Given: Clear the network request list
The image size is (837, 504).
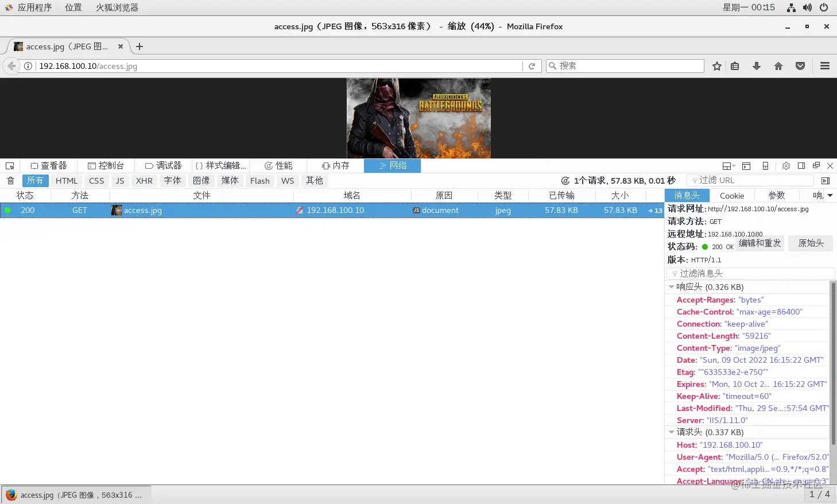Looking at the screenshot, I should [10, 181].
